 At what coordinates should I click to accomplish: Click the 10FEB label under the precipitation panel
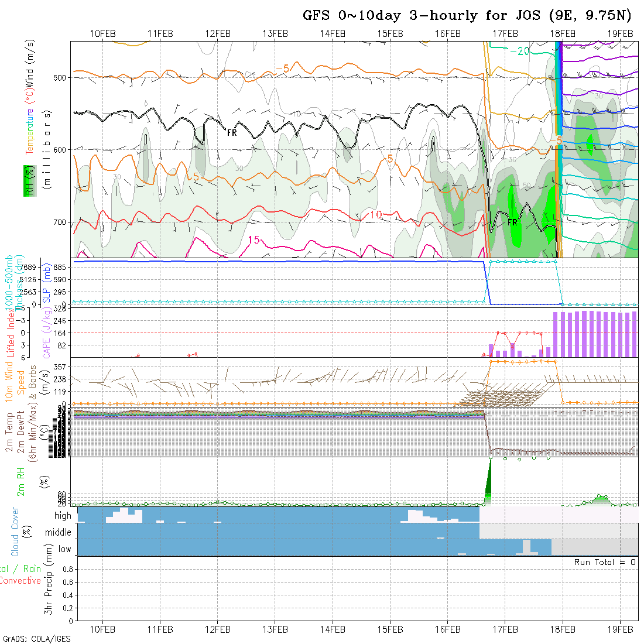tap(102, 629)
